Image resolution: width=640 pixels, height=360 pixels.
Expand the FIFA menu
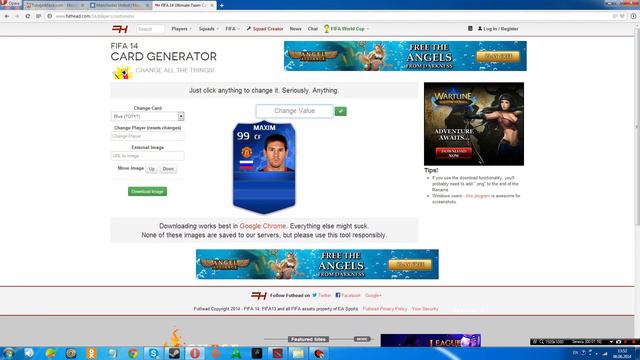pos(232,29)
